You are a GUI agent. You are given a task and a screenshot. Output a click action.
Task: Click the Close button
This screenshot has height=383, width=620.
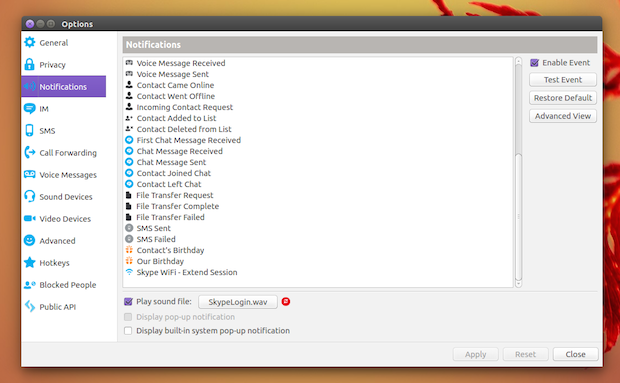pos(575,354)
